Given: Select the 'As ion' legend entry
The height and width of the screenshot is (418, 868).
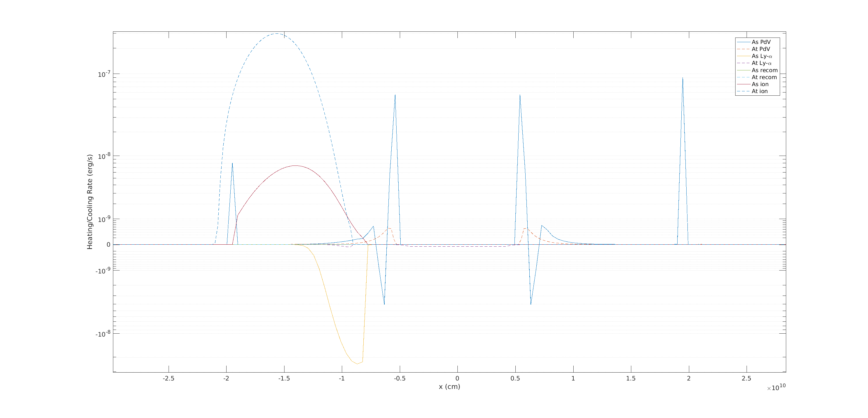Looking at the screenshot, I should (x=760, y=84).
